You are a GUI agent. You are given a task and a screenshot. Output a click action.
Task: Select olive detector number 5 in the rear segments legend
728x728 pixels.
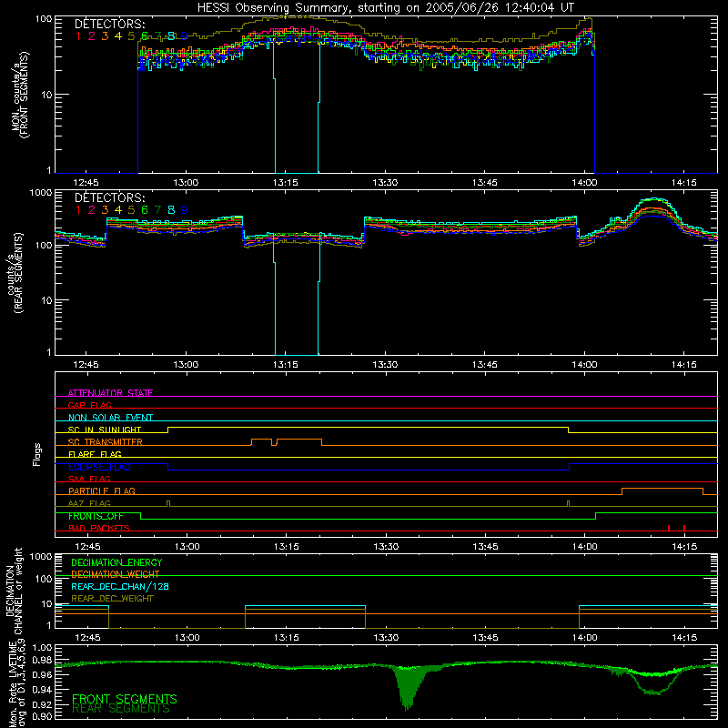[x=131, y=210]
